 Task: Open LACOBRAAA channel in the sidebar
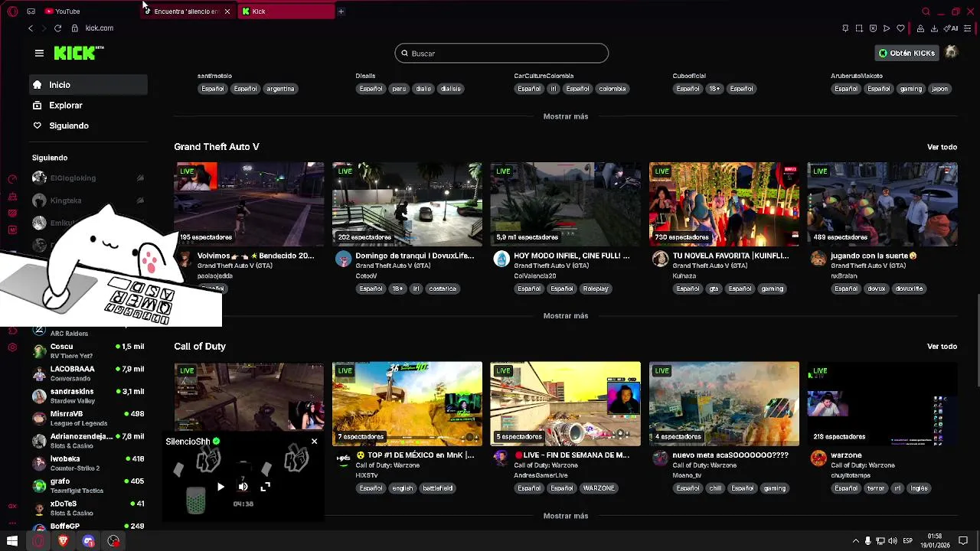[x=89, y=373]
